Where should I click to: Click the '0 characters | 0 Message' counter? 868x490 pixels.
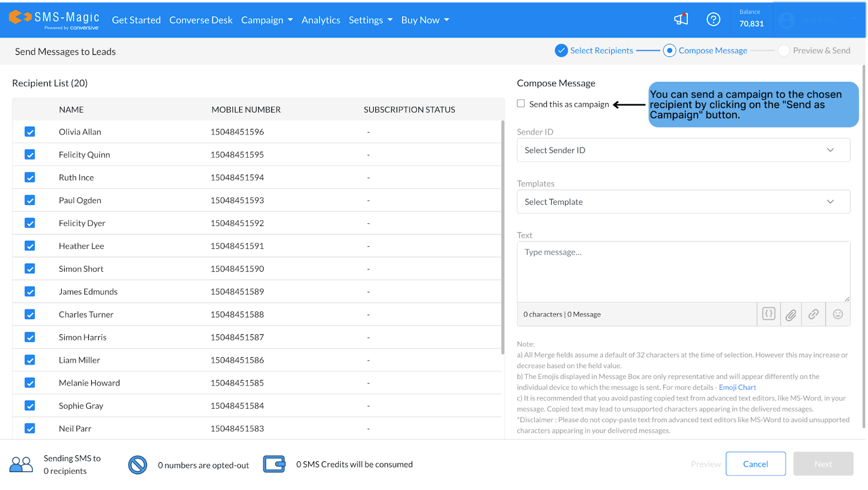(x=562, y=314)
